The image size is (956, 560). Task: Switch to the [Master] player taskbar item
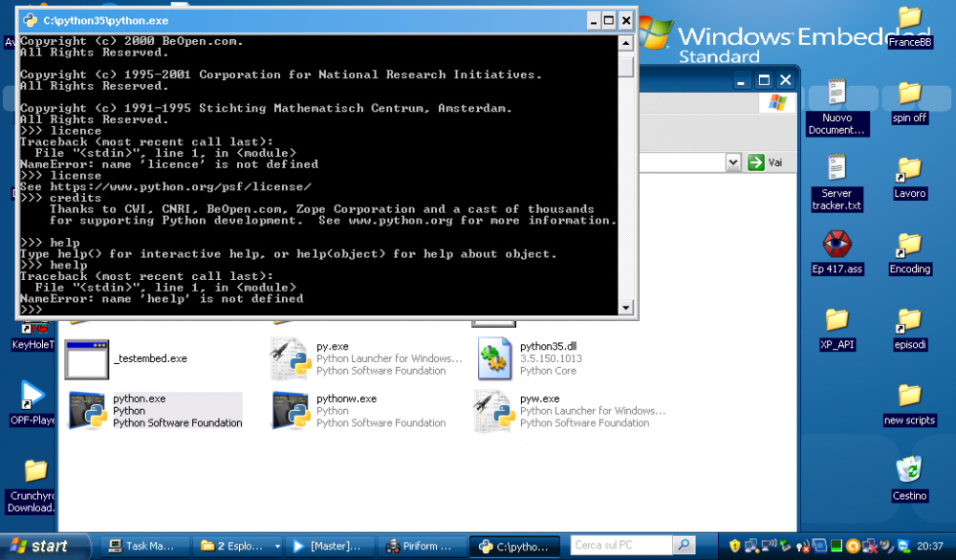[329, 546]
